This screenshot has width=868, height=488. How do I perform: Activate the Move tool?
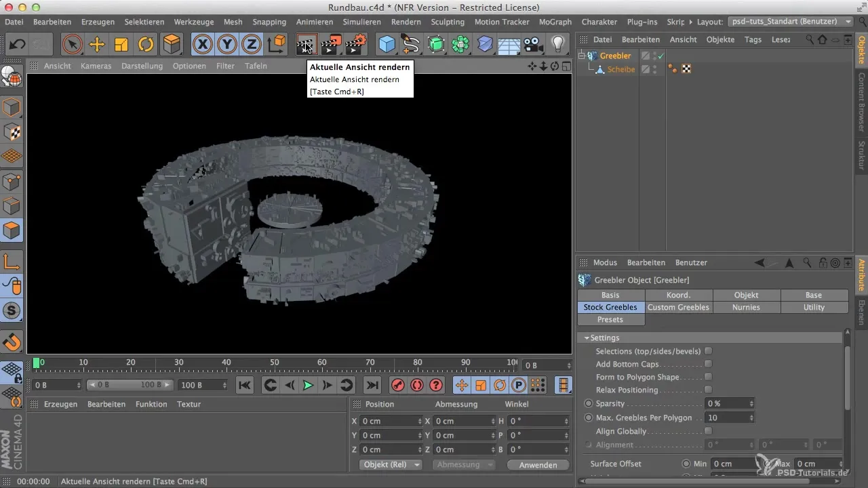pos(97,45)
